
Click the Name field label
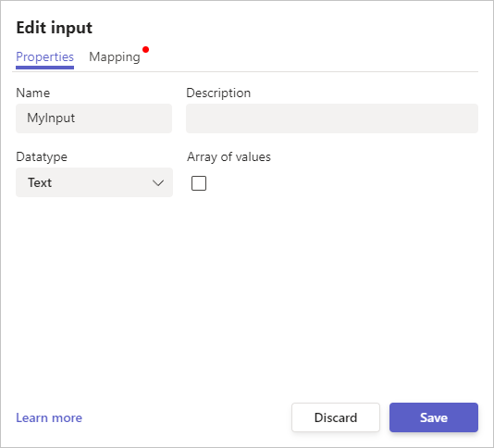[33, 93]
